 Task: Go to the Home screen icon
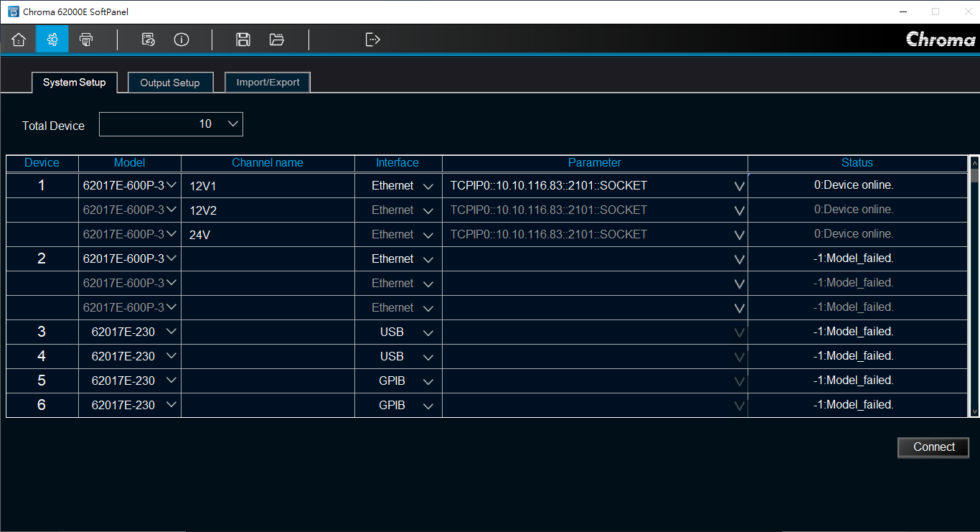click(x=19, y=39)
